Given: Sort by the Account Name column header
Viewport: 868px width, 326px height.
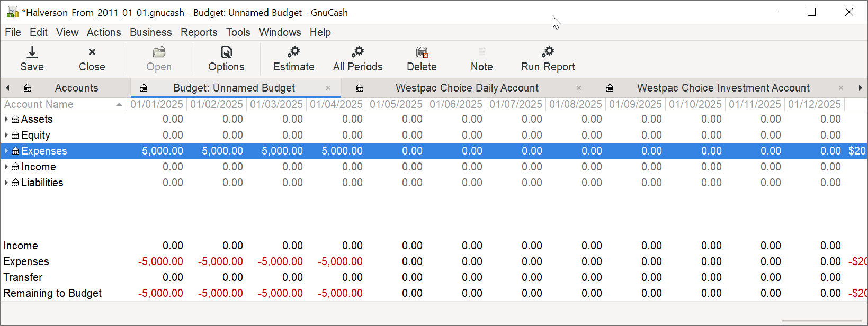Looking at the screenshot, I should click(x=64, y=104).
